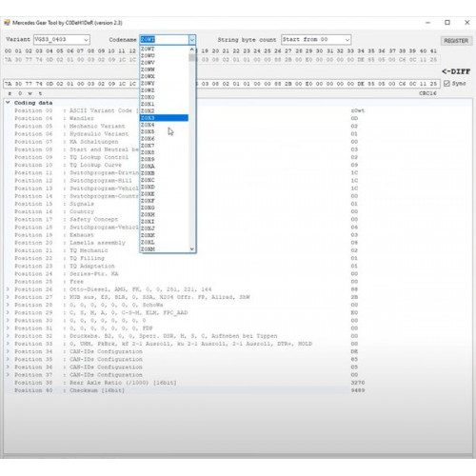Expand the Position 30 row
The height and width of the screenshot is (476, 476).
(8, 320)
